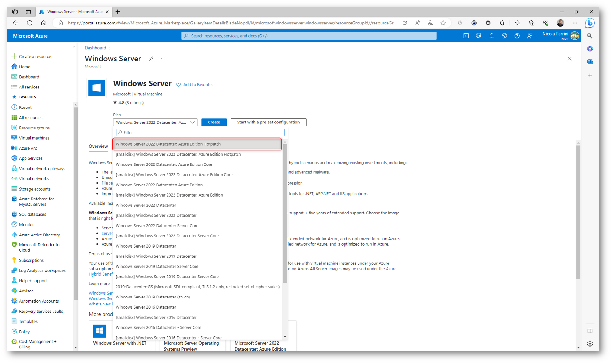Collapse the Azure left sidebar
612x364 pixels.
pos(74,47)
